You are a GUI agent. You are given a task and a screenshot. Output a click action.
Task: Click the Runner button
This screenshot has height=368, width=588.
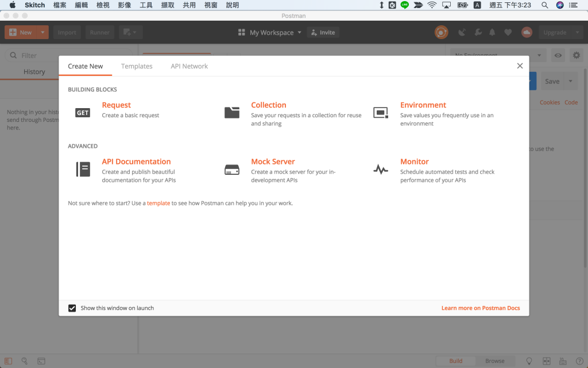click(x=99, y=32)
